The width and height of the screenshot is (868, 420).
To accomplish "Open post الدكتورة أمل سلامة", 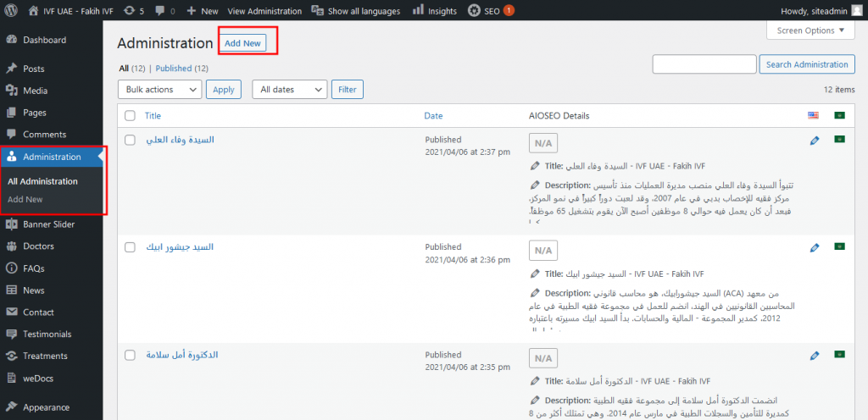I will 182,355.
